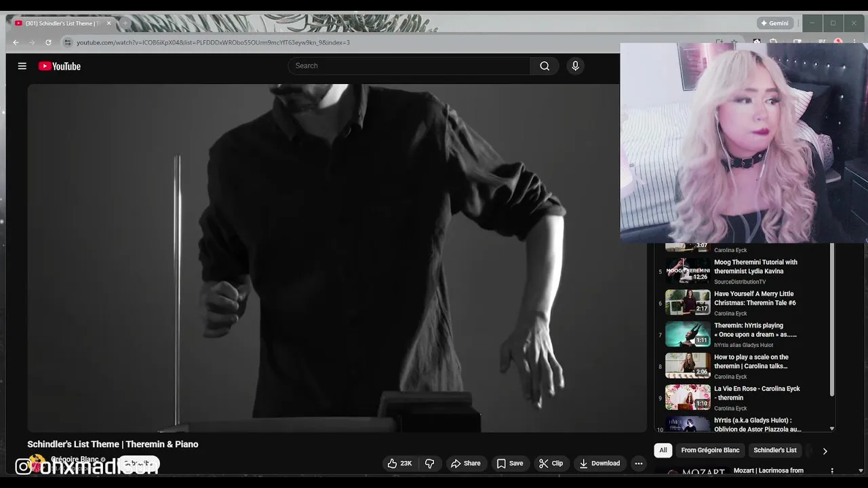Start voice search with the microphone
Image resolution: width=868 pixels, height=488 pixels.
[575, 66]
